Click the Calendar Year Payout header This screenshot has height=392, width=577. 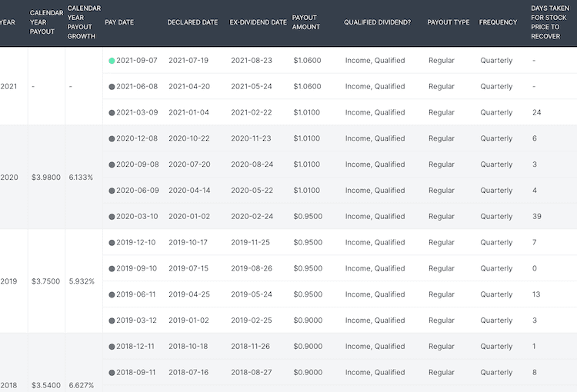click(x=46, y=22)
